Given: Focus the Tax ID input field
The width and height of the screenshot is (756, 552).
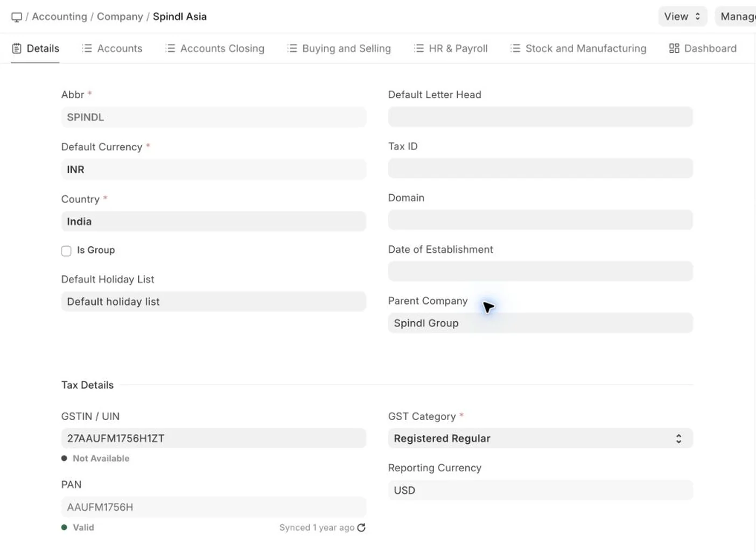Looking at the screenshot, I should coord(540,168).
